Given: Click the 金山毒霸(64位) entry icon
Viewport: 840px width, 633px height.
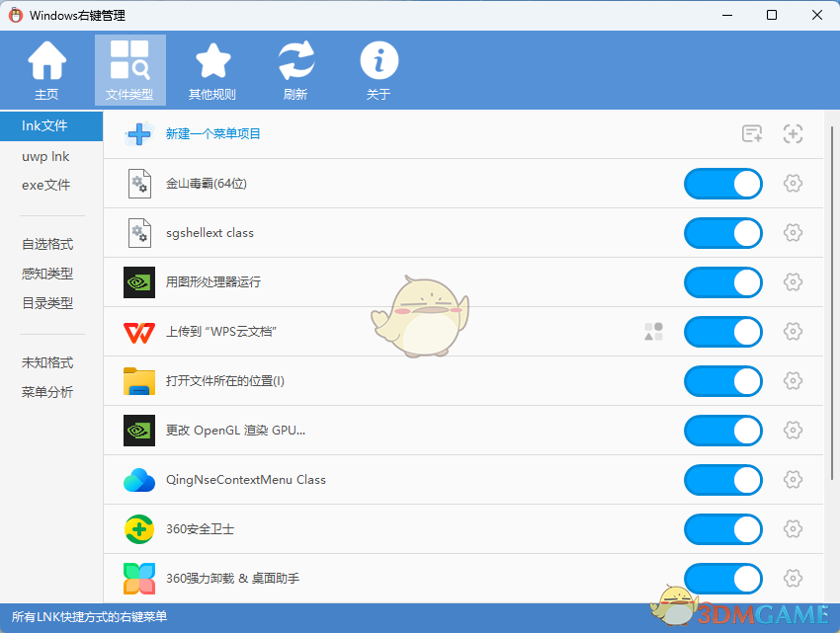Looking at the screenshot, I should (x=139, y=184).
